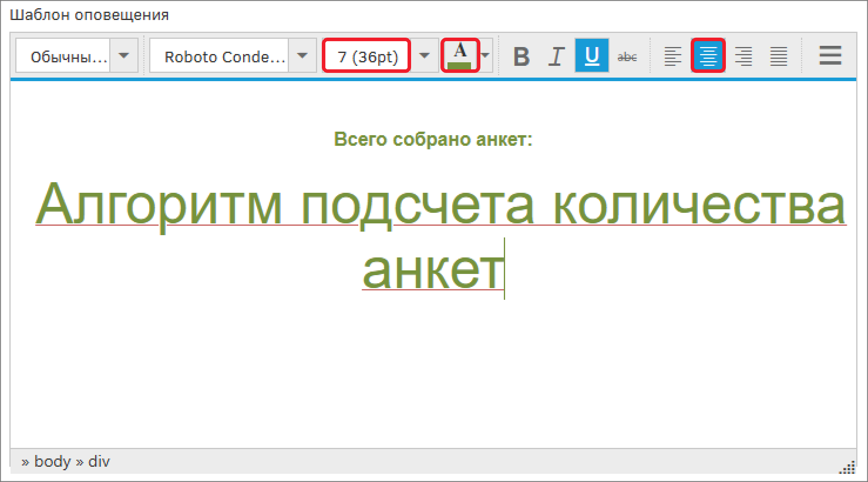Screen dimensions: 868x482
Task: Apply strikethrough to the selected text
Action: click(626, 55)
